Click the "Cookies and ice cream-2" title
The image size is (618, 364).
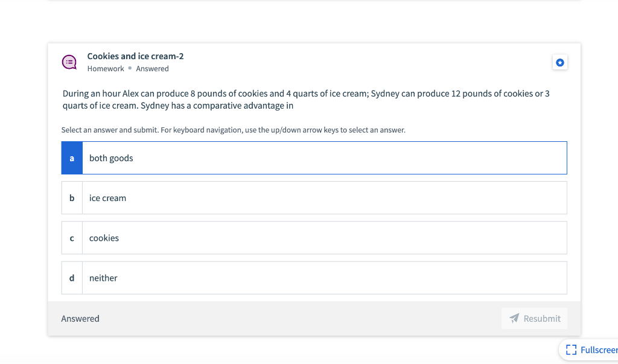[135, 56]
